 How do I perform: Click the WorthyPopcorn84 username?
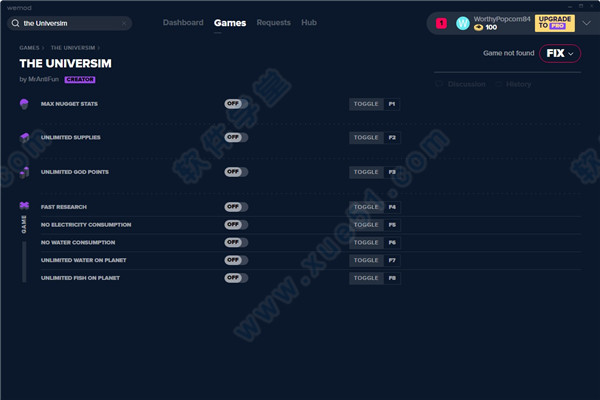pyautogui.click(x=502, y=19)
